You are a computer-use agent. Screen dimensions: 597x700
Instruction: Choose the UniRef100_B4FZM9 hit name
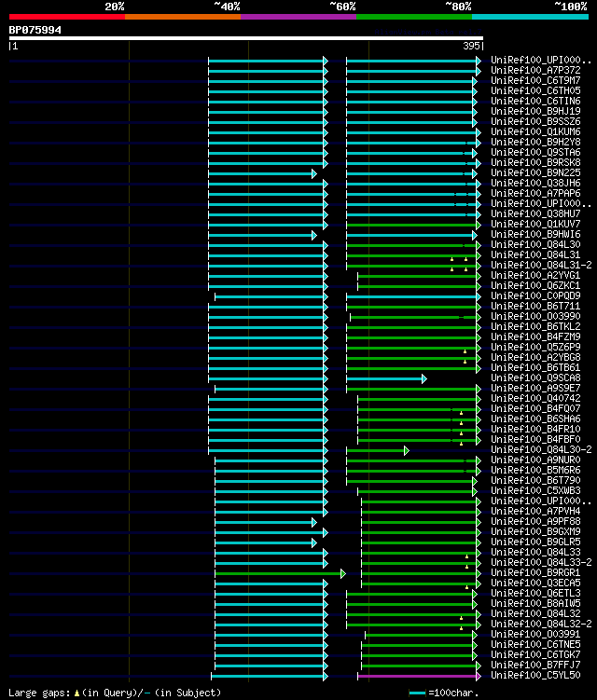[535, 337]
